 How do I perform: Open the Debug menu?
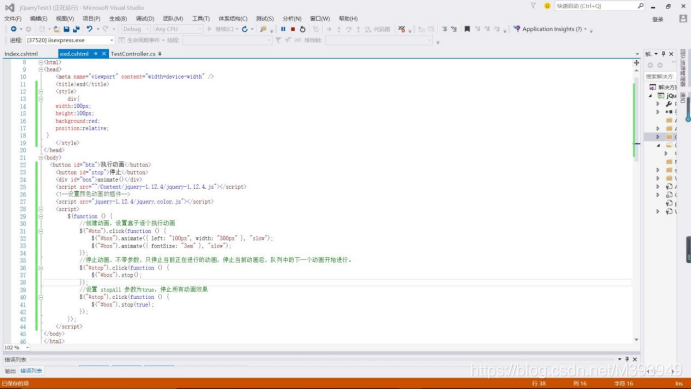[145, 19]
